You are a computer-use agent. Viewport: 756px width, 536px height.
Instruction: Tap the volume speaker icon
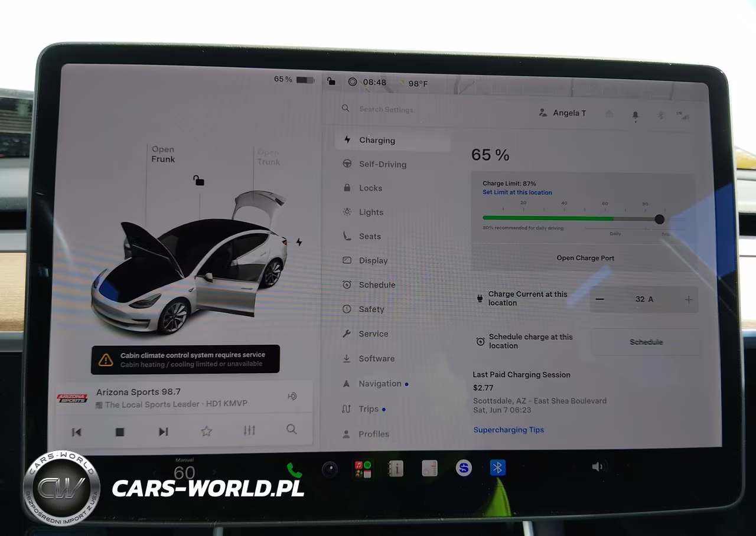coord(598,467)
